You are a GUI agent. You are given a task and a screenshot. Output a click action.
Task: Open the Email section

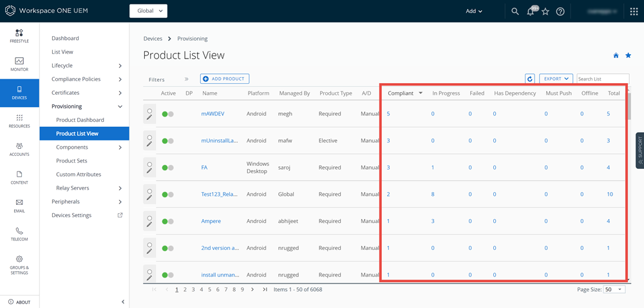point(19,206)
